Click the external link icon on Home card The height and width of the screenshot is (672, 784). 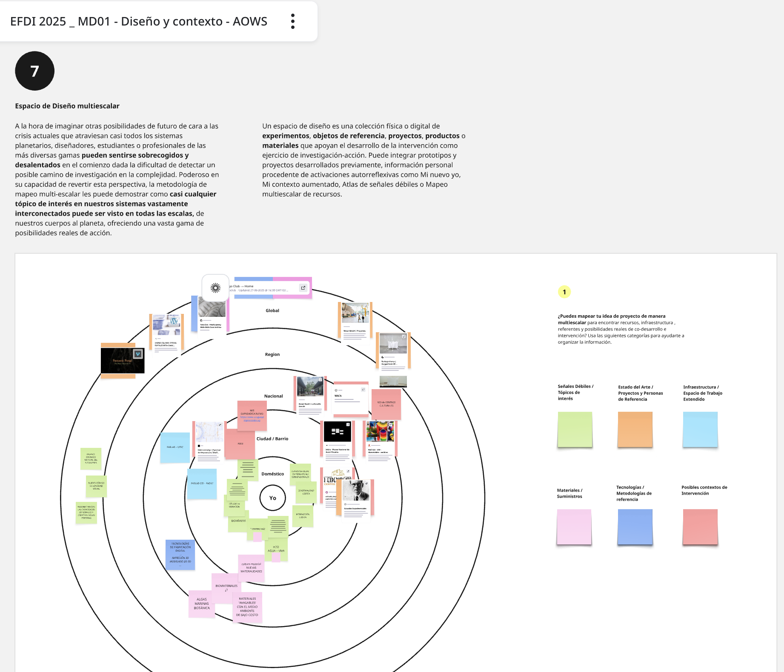(303, 288)
